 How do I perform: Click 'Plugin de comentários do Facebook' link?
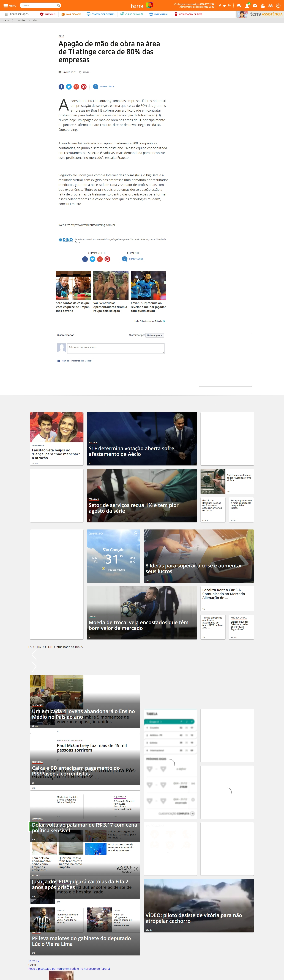76,361
